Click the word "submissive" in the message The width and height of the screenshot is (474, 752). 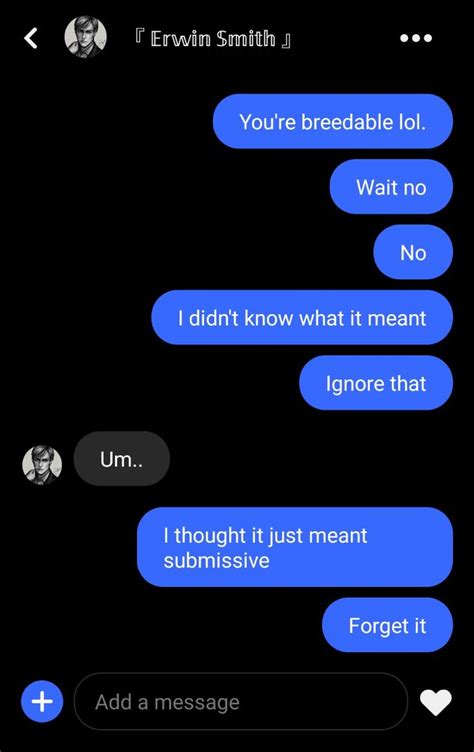coord(216,560)
